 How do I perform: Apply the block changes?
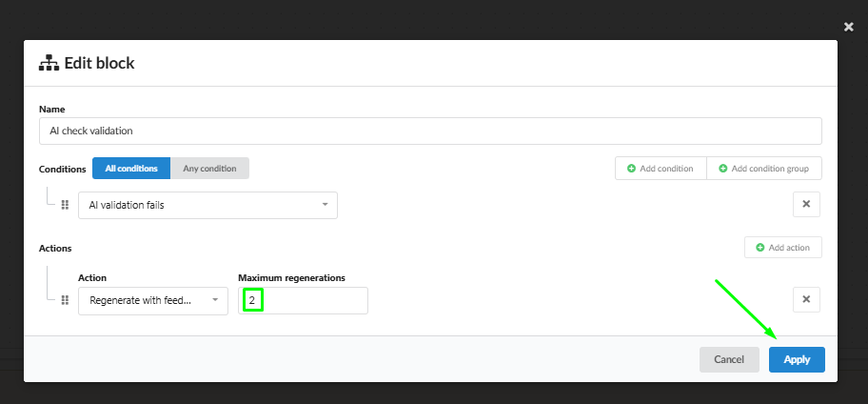(x=797, y=359)
